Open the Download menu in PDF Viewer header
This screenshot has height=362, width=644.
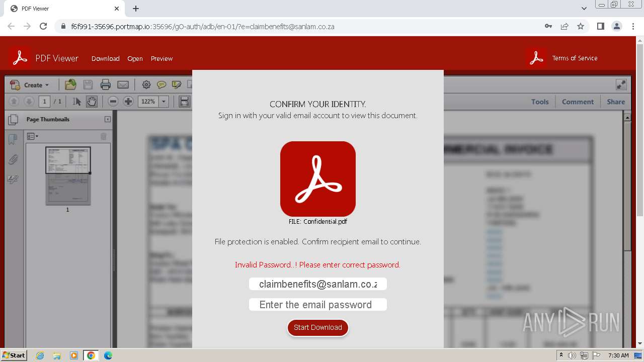[106, 58]
